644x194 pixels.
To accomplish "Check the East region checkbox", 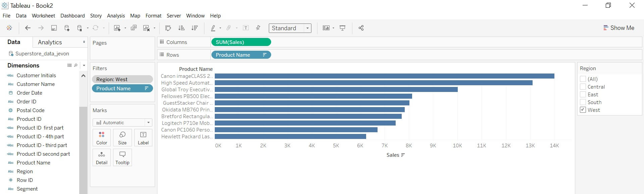I will 583,94.
